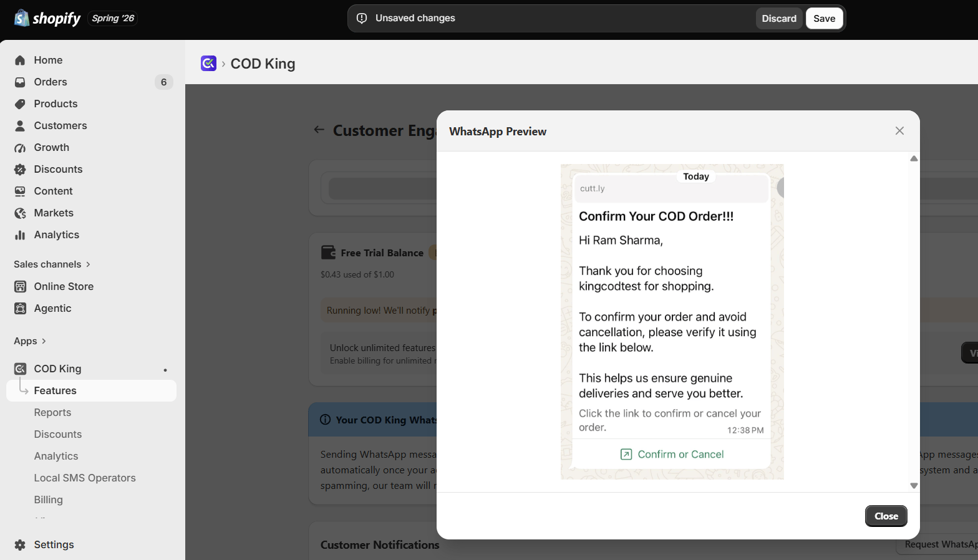Click the Shopify logo

coord(47,18)
